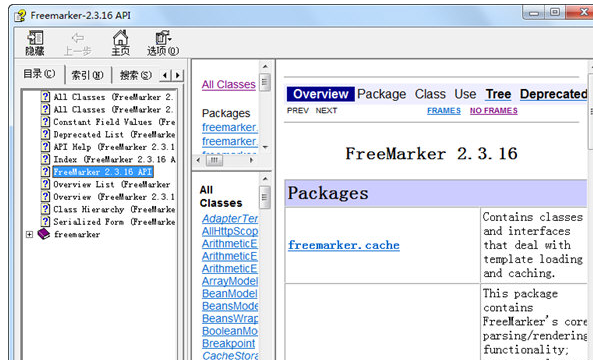Click the packages frame horizontal scroll right arrow
593x360 pixels.
(251, 160)
